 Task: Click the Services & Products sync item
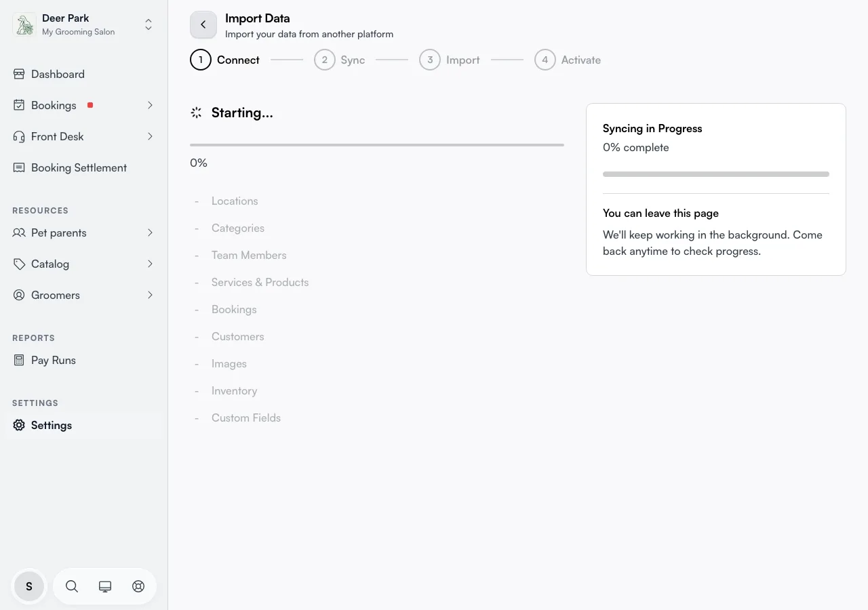[260, 282]
